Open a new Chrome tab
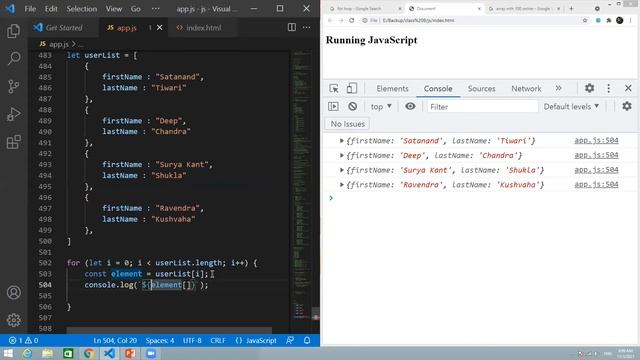The width and height of the screenshot is (640, 360). click(571, 9)
